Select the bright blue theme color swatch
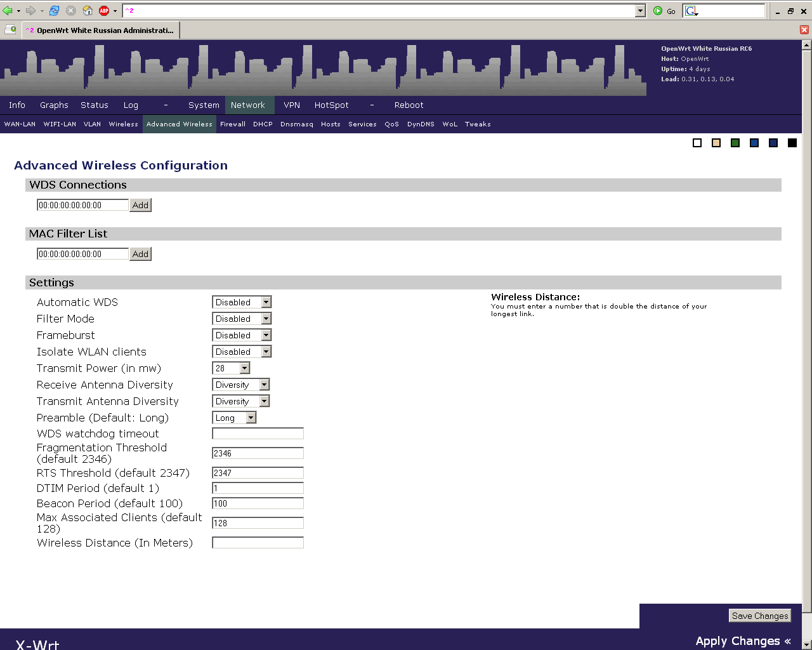The height and width of the screenshot is (650, 812). pos(754,143)
